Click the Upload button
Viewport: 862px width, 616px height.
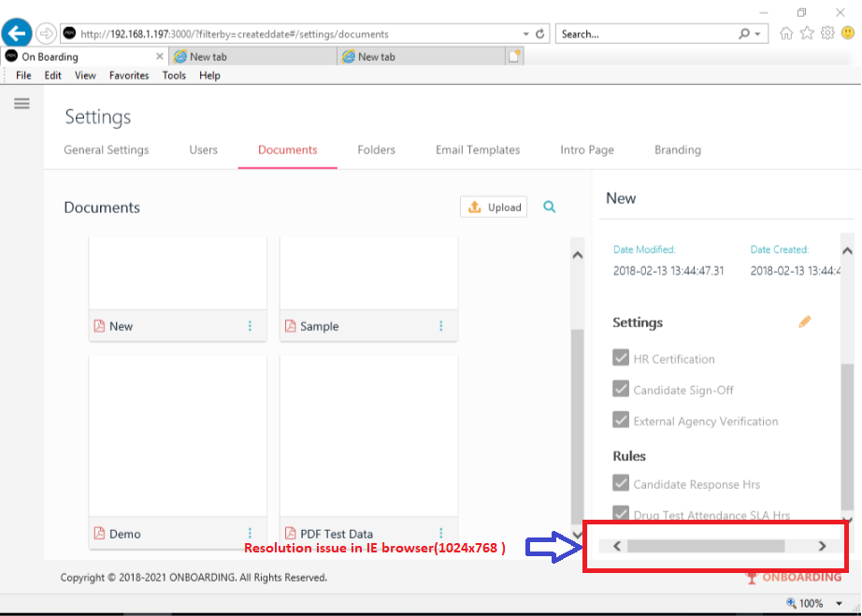pyautogui.click(x=494, y=208)
